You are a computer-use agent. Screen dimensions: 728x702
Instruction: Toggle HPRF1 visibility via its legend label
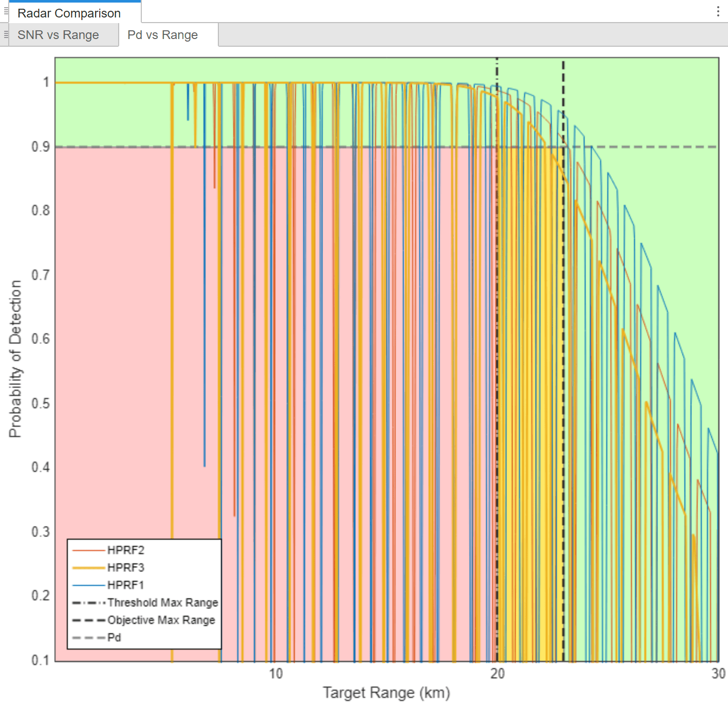(125, 585)
